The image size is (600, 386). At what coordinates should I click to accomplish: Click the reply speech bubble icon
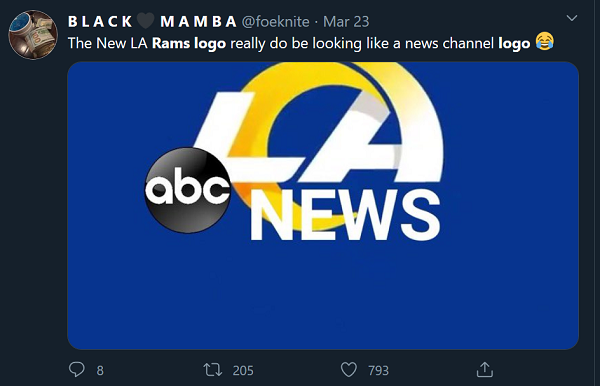77,370
